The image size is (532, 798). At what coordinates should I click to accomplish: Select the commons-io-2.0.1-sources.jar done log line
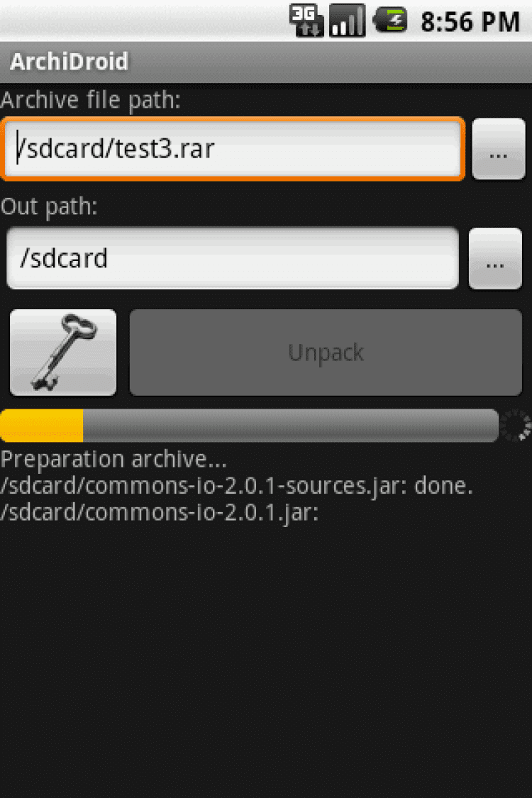click(x=237, y=485)
